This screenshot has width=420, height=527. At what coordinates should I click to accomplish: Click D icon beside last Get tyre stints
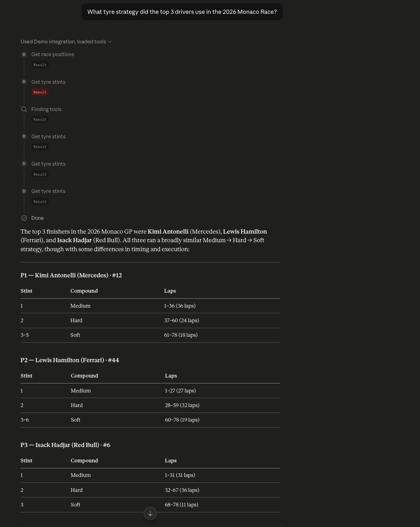24,191
